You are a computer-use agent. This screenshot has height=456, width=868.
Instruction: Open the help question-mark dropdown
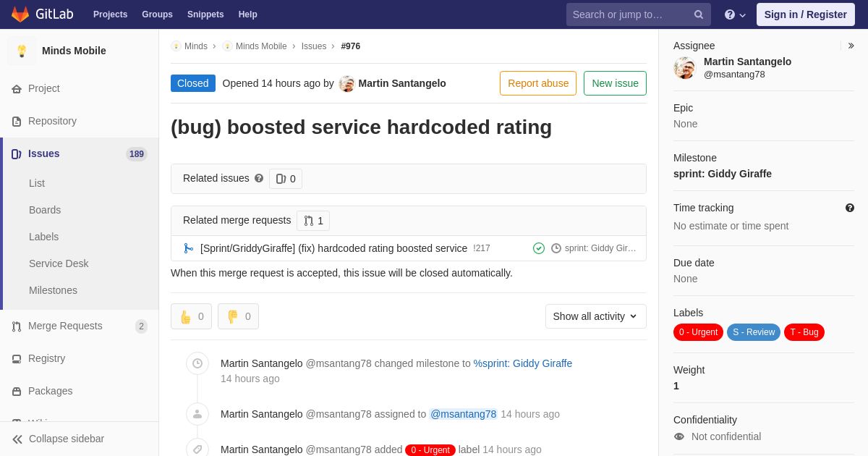(x=735, y=14)
